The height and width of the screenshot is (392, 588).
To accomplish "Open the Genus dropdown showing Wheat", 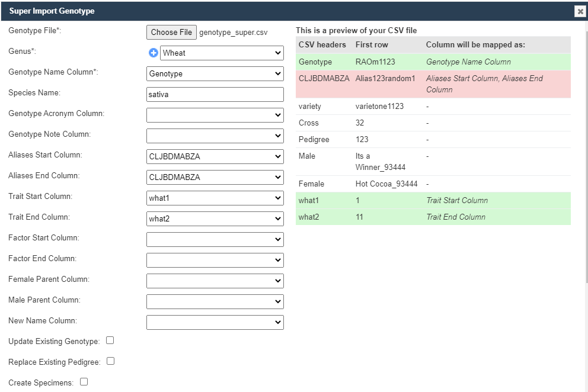I will [x=222, y=53].
